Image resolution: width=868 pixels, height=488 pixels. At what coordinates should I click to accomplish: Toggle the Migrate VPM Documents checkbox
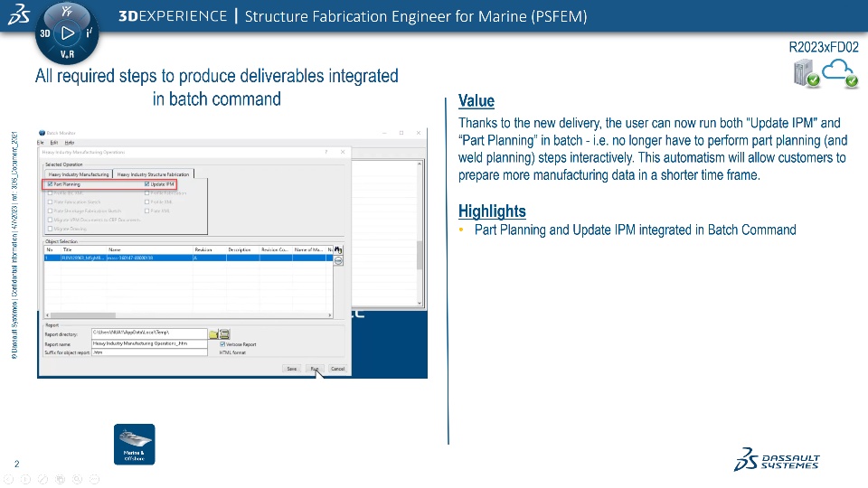coord(50,220)
